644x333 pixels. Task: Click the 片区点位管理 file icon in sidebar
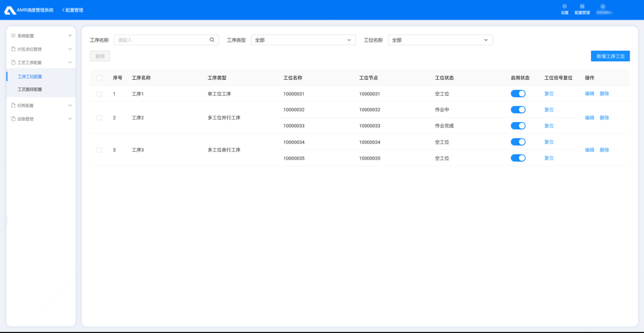pyautogui.click(x=13, y=49)
